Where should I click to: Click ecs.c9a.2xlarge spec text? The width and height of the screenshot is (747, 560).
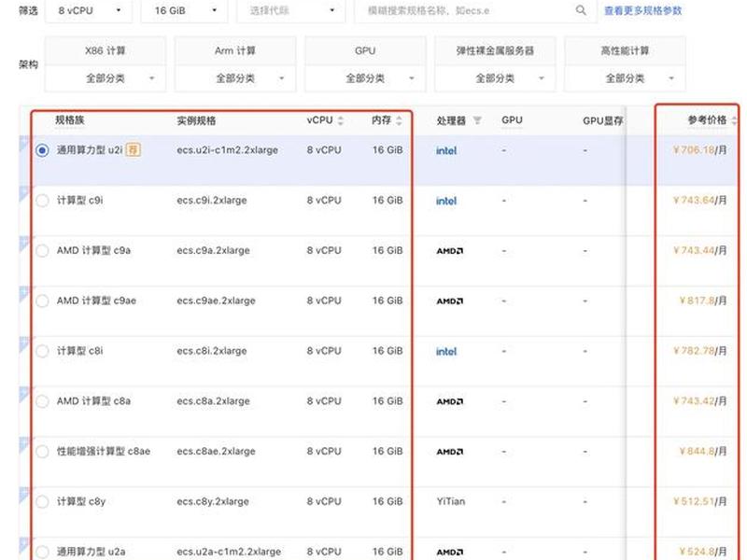213,250
